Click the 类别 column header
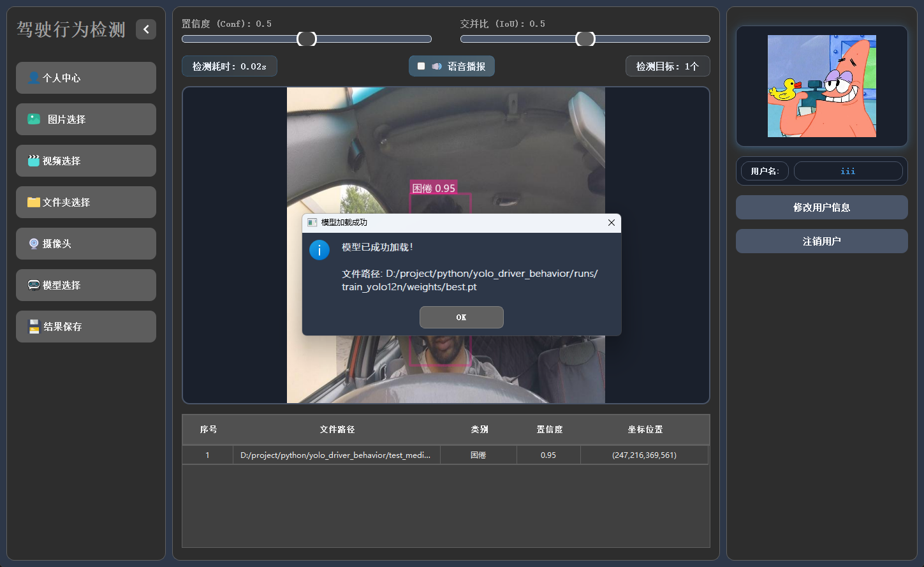This screenshot has height=567, width=924. (x=480, y=429)
